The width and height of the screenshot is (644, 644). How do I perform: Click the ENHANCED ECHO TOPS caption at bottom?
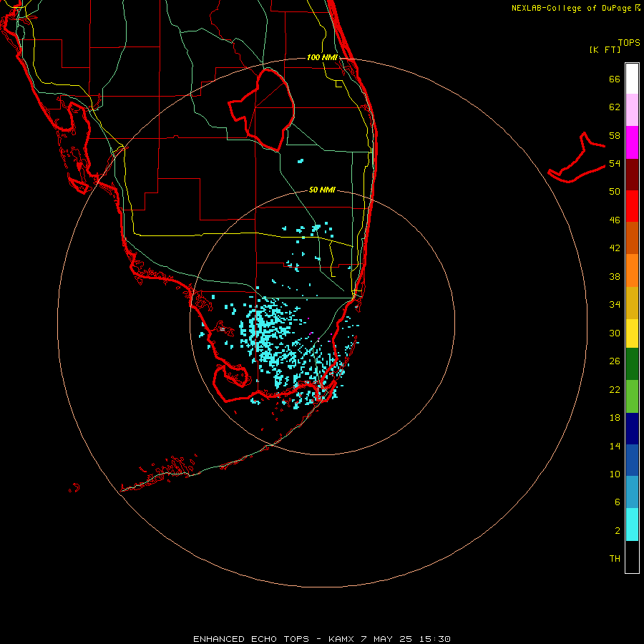click(x=322, y=639)
